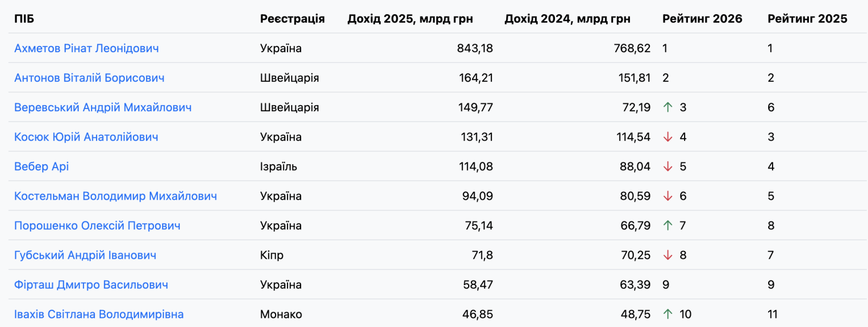
Task: Open Фірташ Дмитро Васильович link
Action: coord(91,285)
